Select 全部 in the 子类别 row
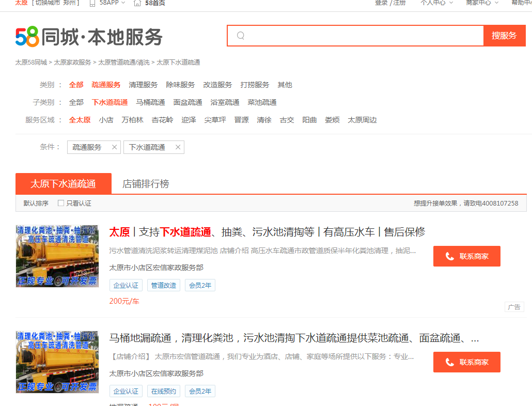This screenshot has height=406, width=532. 76,102
